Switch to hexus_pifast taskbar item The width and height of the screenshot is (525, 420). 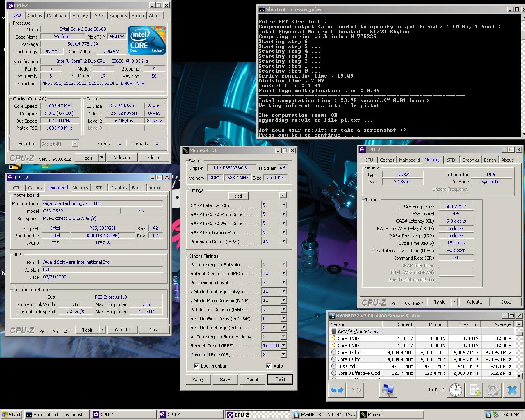[57, 415]
